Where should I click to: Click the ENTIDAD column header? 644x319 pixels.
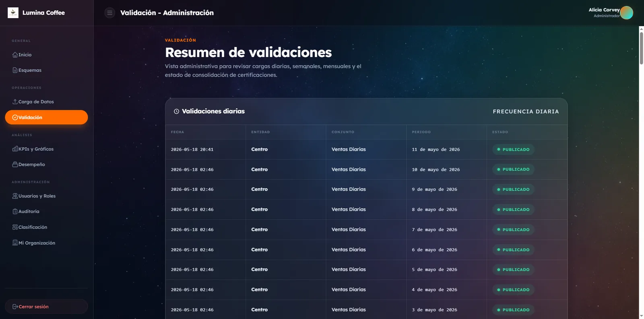pyautogui.click(x=260, y=132)
